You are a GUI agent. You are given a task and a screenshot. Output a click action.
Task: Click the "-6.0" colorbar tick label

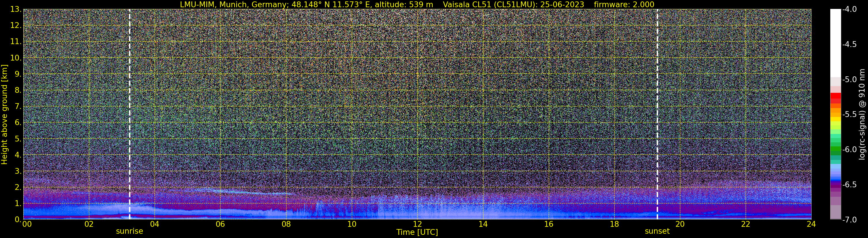pos(849,149)
